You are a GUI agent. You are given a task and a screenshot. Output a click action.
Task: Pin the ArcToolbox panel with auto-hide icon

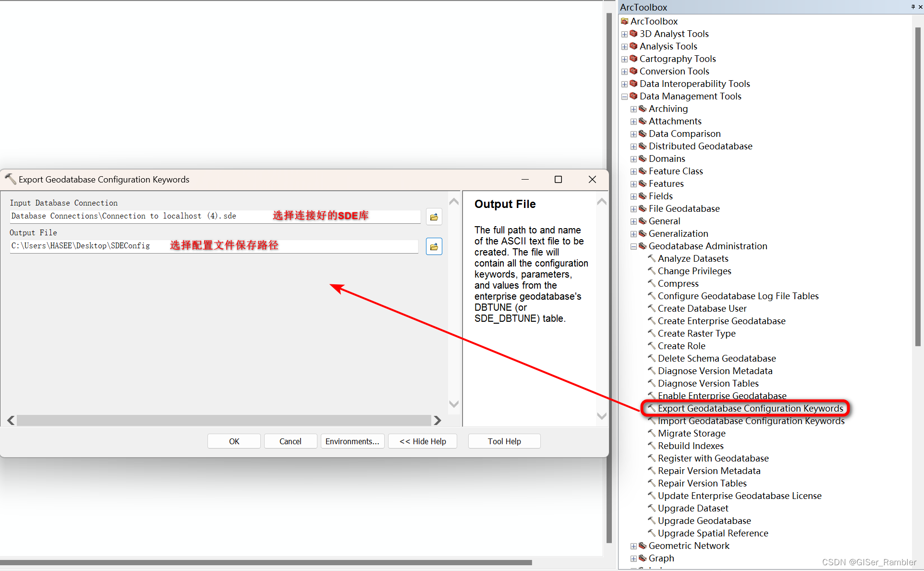pyautogui.click(x=912, y=7)
